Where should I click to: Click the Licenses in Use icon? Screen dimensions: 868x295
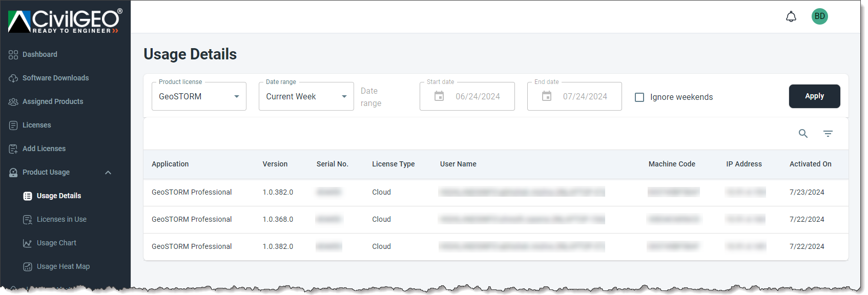pyautogui.click(x=28, y=220)
